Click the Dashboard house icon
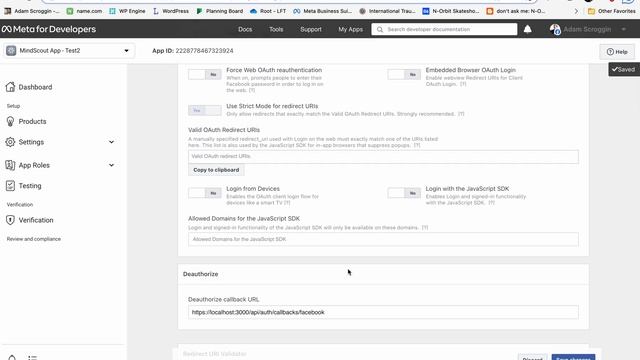This screenshot has height=360, width=640. click(x=10, y=87)
